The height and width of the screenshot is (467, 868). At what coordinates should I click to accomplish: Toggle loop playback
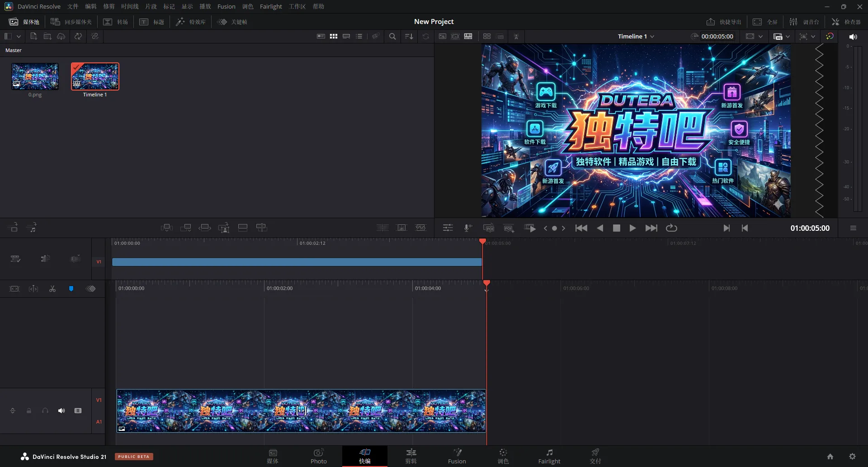[x=671, y=228]
